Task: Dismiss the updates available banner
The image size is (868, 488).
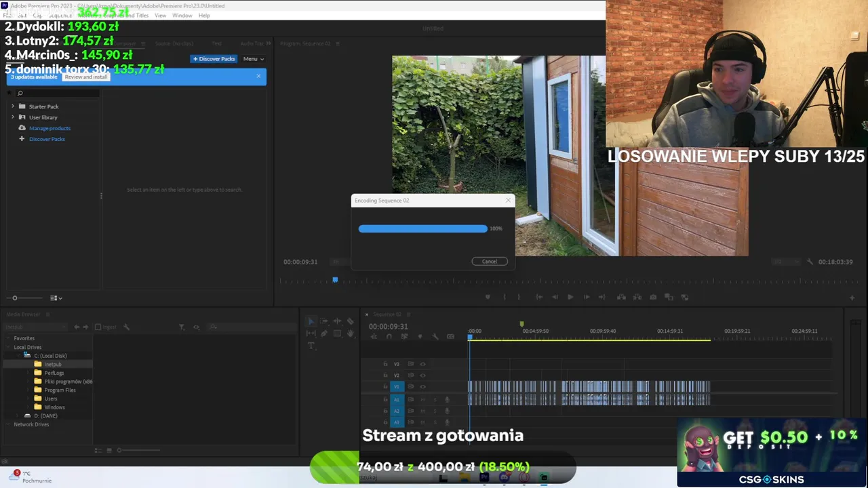Action: [258, 76]
